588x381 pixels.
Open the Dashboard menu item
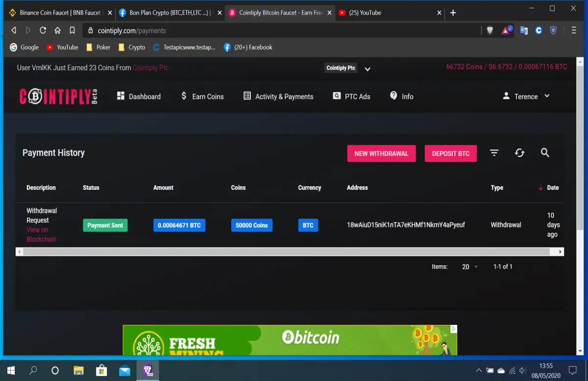coord(139,97)
